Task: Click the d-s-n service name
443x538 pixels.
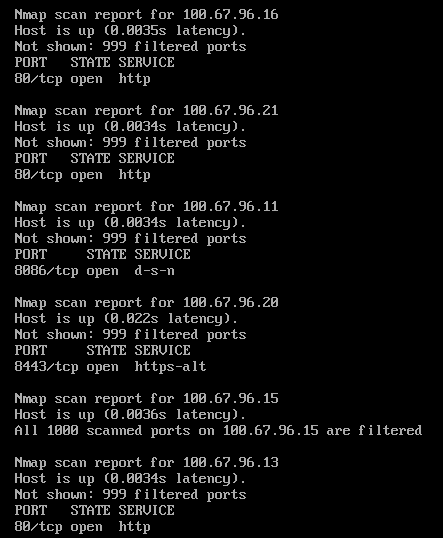Action: [154, 271]
